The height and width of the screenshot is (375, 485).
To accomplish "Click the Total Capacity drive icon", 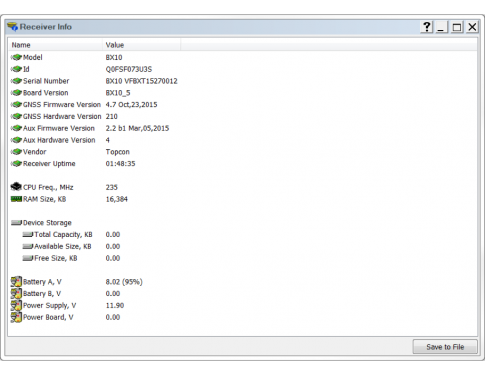I will pos(28,235).
